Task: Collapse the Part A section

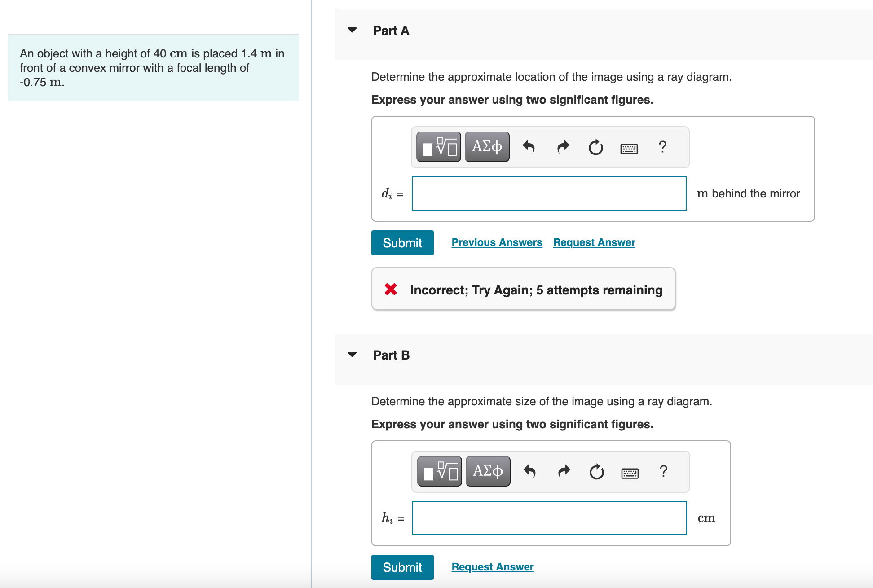Action: pos(353,30)
